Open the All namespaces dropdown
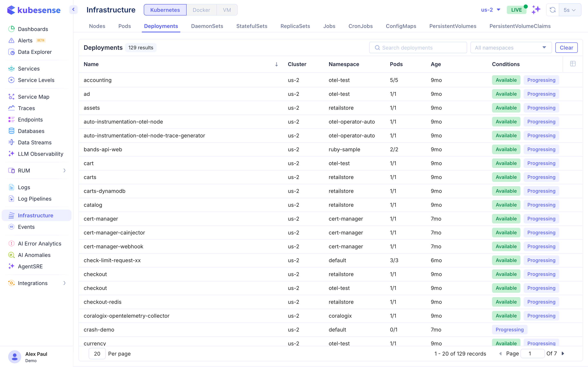 coord(511,48)
